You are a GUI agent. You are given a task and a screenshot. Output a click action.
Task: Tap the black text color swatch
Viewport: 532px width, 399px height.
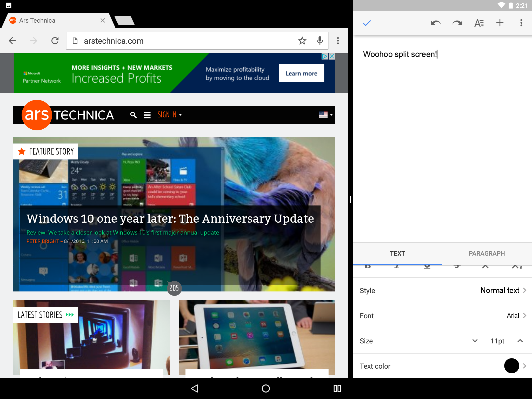511,366
